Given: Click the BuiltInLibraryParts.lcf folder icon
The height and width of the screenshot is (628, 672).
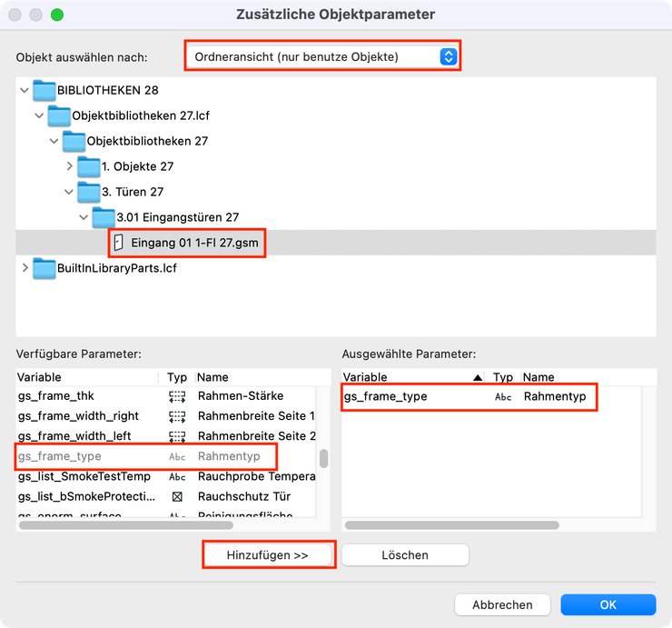Looking at the screenshot, I should (44, 268).
